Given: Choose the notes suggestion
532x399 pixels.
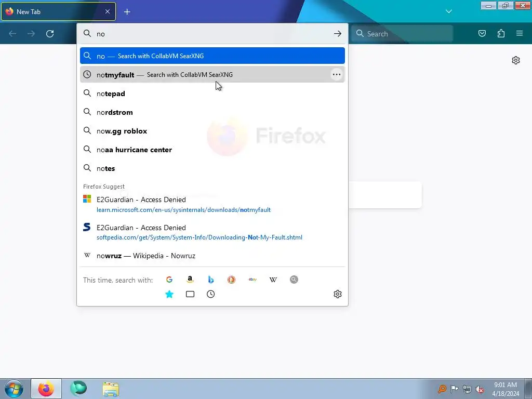Looking at the screenshot, I should (x=212, y=168).
